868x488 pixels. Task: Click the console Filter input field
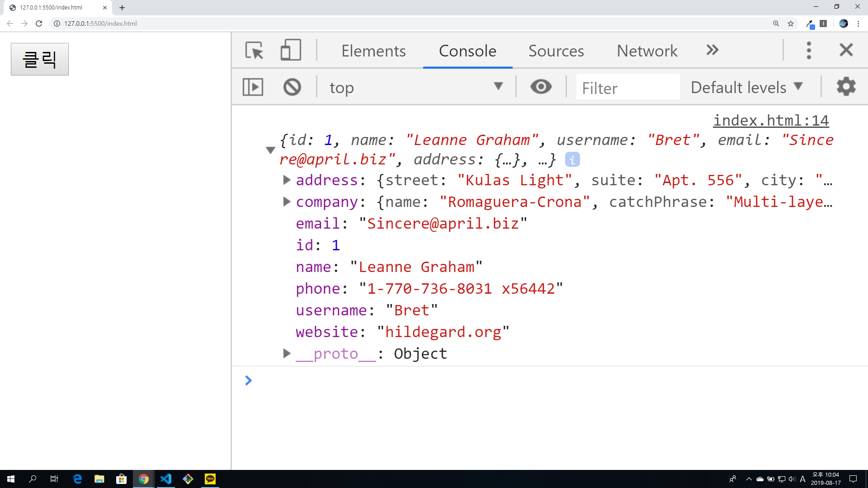tap(627, 87)
